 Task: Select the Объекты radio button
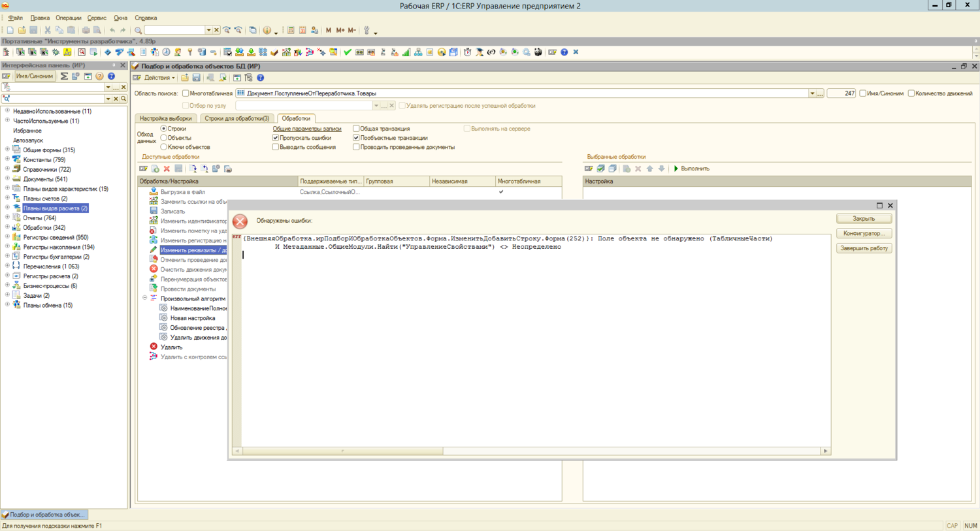[x=164, y=138]
